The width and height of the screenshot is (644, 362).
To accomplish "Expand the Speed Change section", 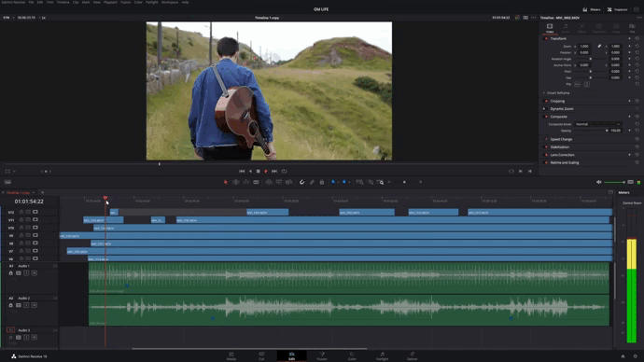I will pos(561,139).
